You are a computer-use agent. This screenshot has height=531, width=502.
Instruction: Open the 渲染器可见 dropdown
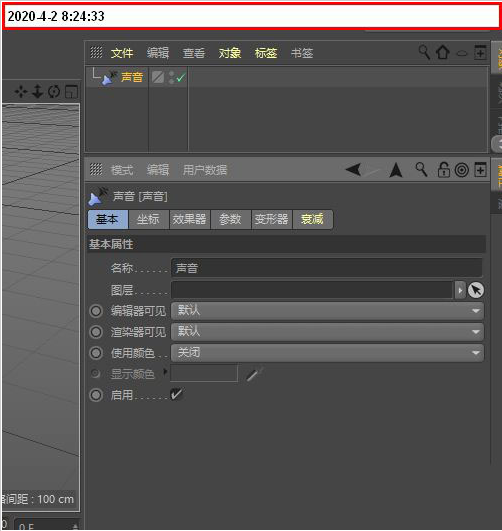coord(327,332)
